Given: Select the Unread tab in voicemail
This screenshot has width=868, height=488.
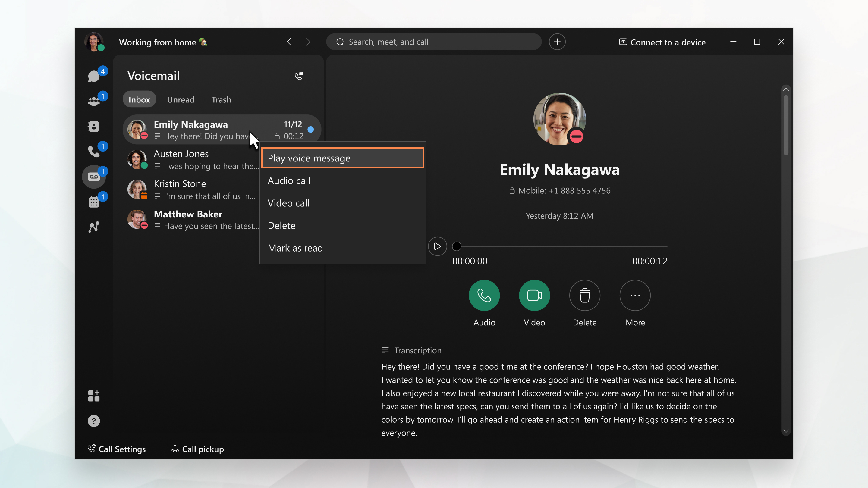Looking at the screenshot, I should click(x=181, y=99).
